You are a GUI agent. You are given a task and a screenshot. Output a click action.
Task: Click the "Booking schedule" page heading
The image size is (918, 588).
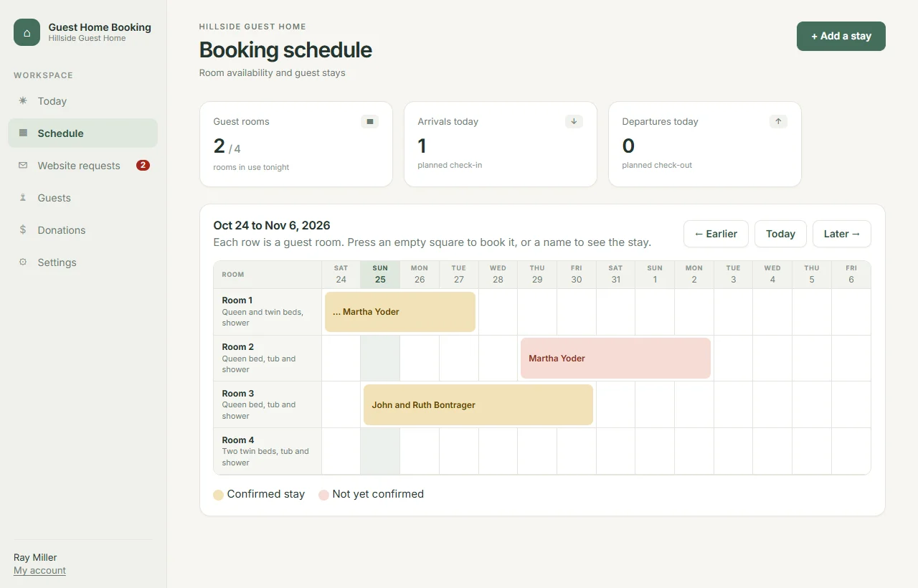click(285, 50)
